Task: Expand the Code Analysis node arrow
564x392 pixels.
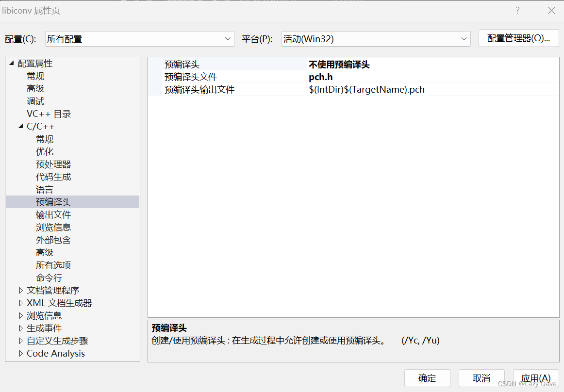Action: tap(21, 353)
